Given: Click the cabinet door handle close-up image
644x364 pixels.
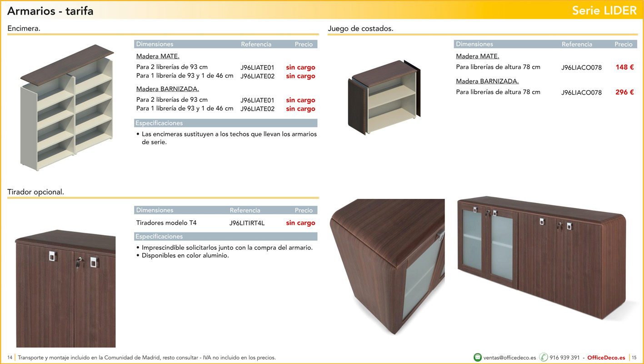Looking at the screenshot, I should [65, 289].
